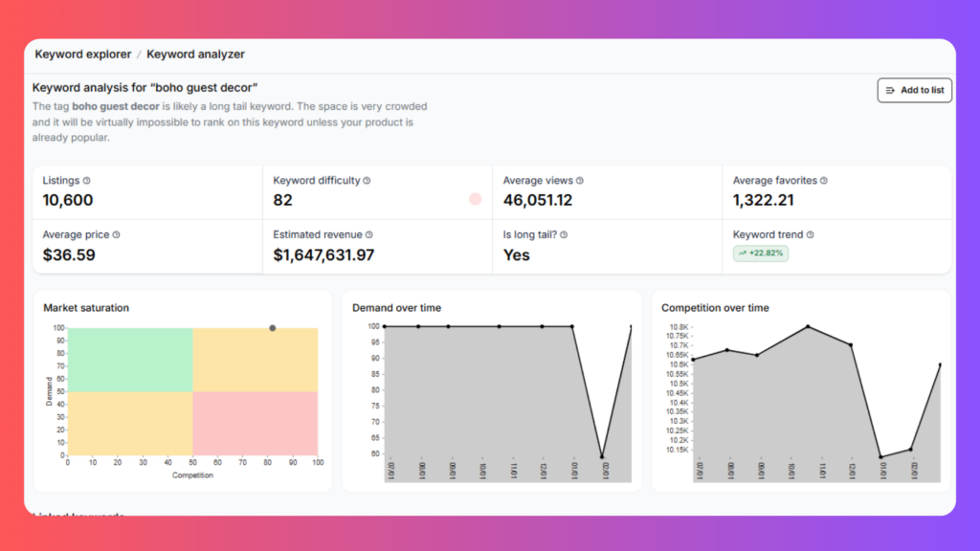Click the lowest point in Demand over time
980x551 pixels.
603,456
